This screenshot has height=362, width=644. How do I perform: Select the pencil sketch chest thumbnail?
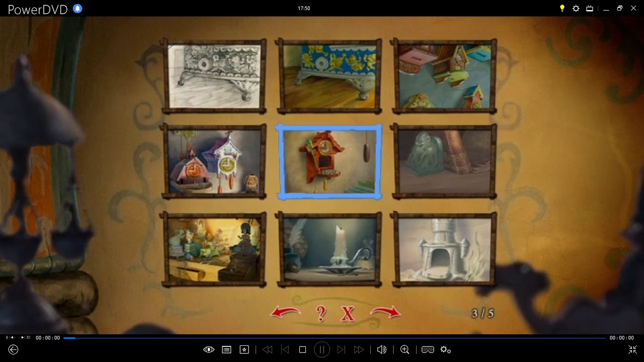pos(214,76)
